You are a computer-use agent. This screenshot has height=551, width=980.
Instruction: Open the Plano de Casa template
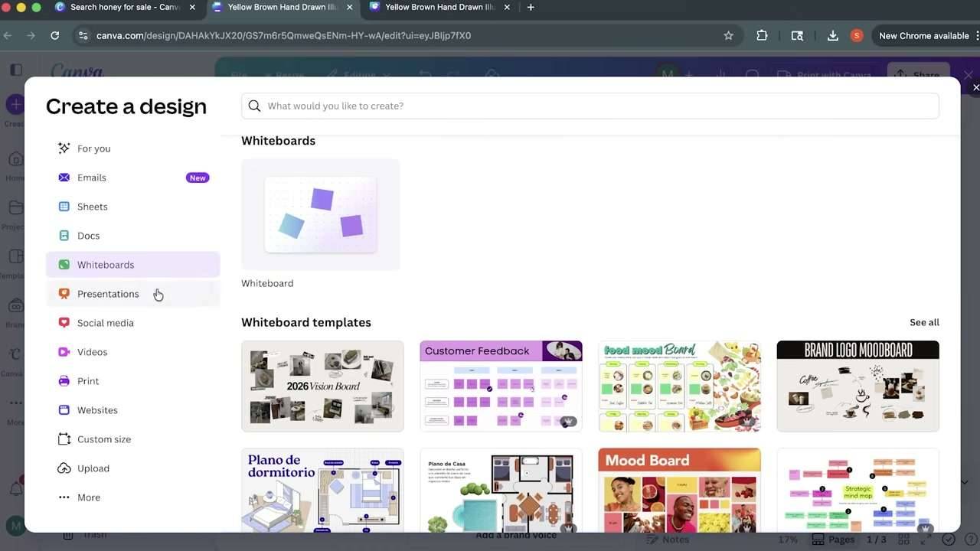pos(501,490)
